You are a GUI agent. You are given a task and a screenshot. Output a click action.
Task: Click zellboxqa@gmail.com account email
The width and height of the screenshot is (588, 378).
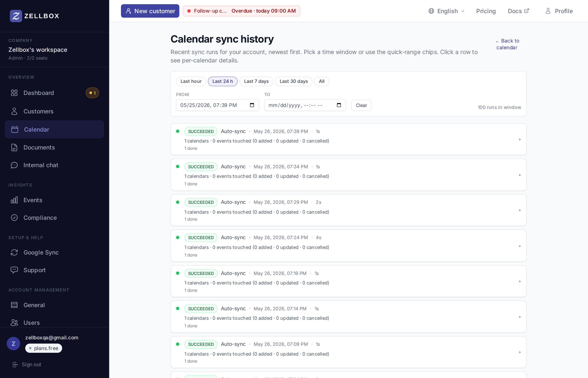pos(52,338)
